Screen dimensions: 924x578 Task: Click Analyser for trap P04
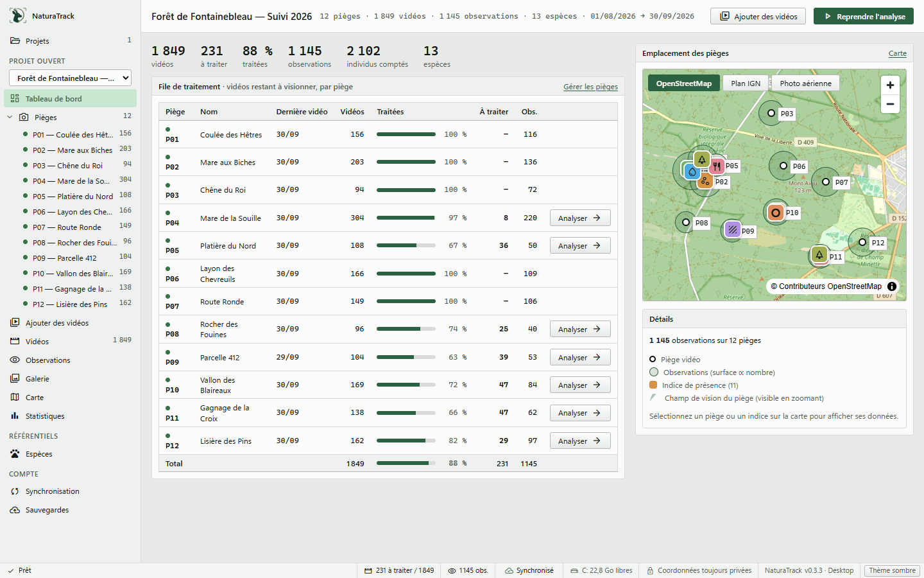[x=580, y=218]
